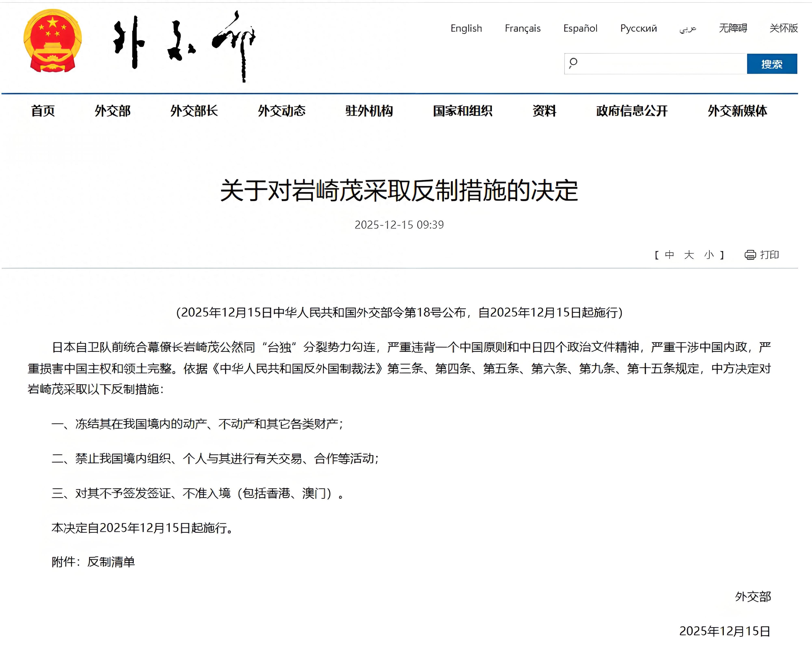
Task: Open the 关怀版 care version
Action: (783, 28)
